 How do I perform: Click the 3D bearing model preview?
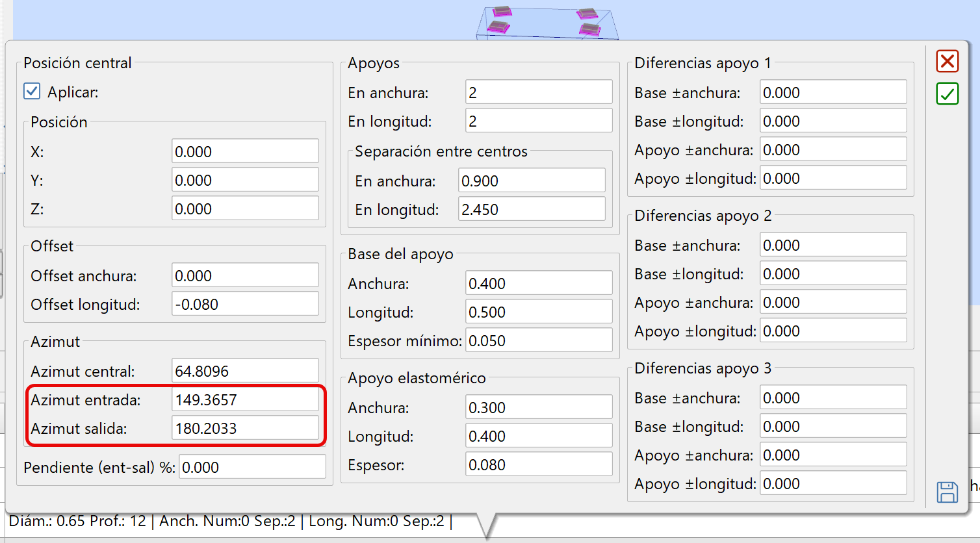(x=546, y=22)
